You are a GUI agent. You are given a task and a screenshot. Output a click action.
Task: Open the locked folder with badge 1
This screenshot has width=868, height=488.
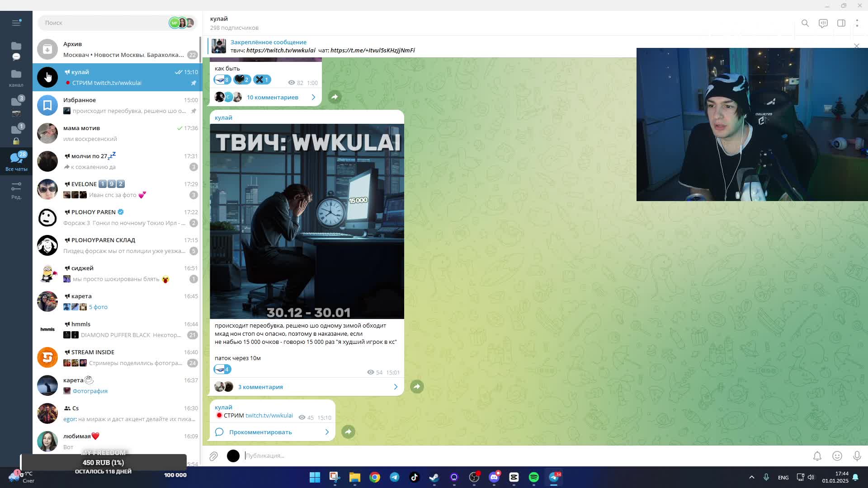pos(16,134)
